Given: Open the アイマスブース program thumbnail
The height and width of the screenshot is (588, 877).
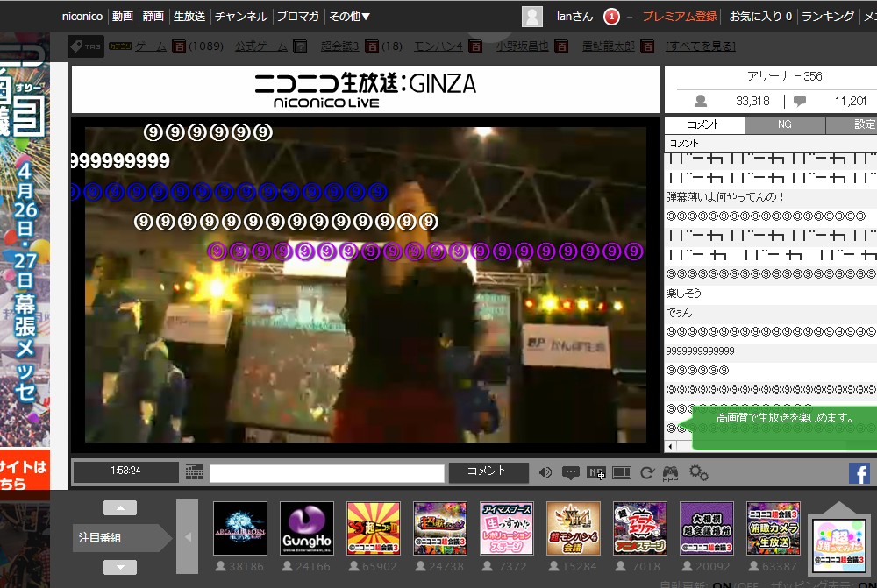Looking at the screenshot, I should click(507, 528).
